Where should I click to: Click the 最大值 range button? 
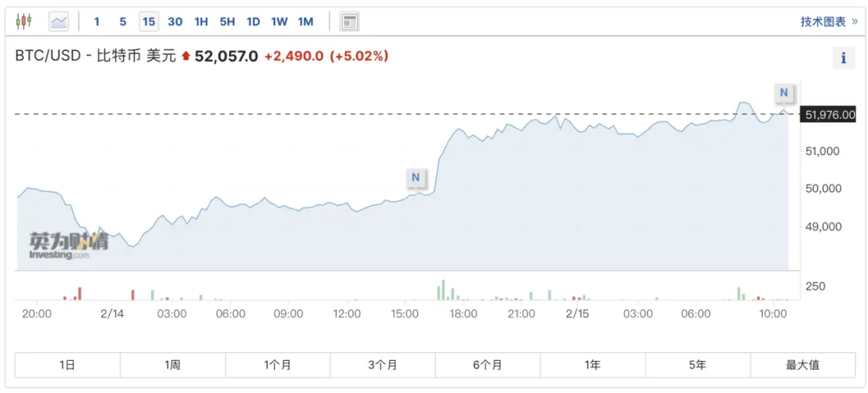tap(802, 365)
